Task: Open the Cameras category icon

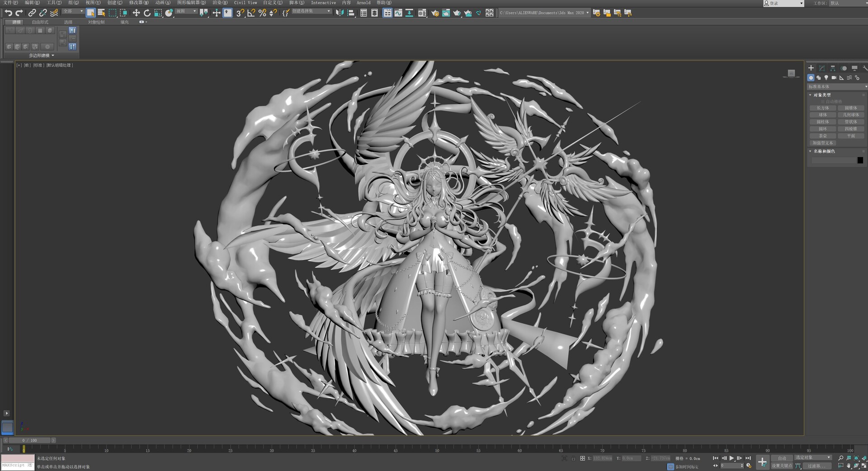Action: coord(834,78)
